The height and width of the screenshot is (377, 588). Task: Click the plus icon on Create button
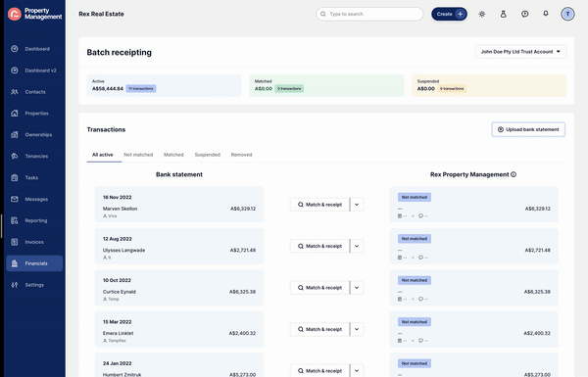coord(461,14)
